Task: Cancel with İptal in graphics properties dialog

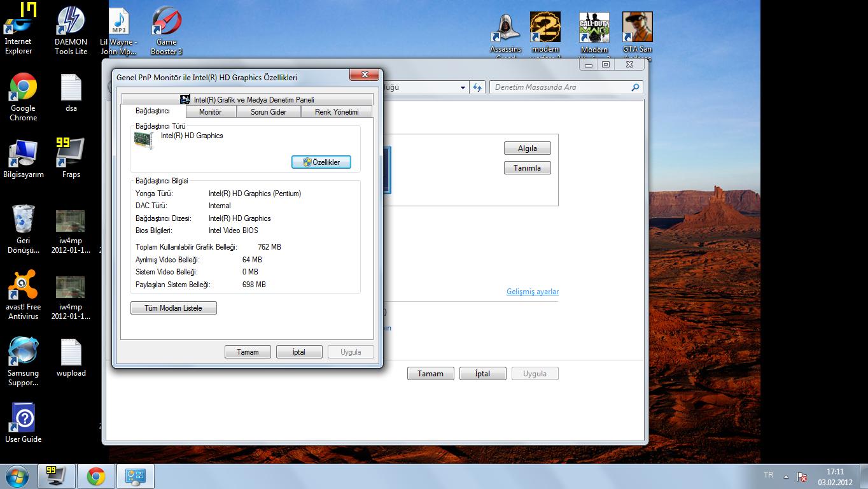Action: pos(299,352)
